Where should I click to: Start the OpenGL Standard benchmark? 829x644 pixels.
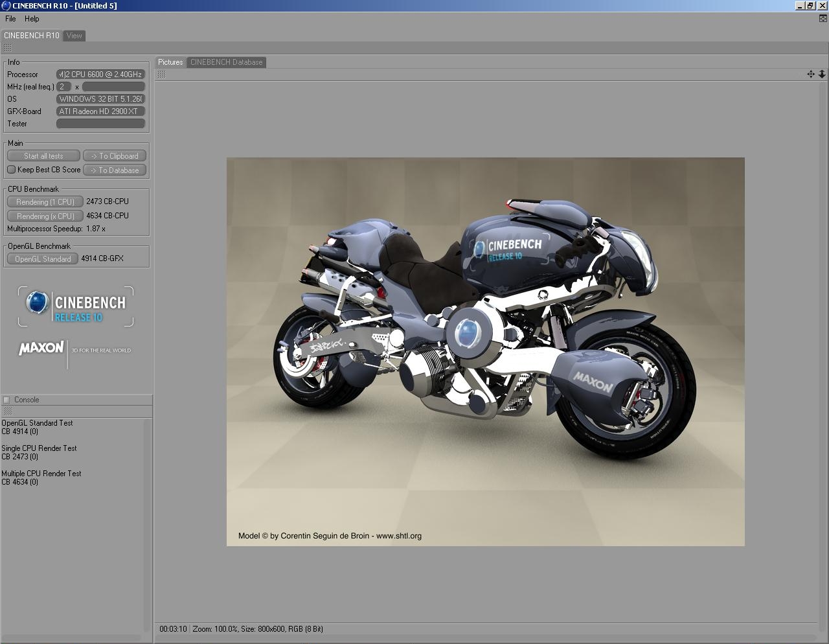(x=43, y=259)
